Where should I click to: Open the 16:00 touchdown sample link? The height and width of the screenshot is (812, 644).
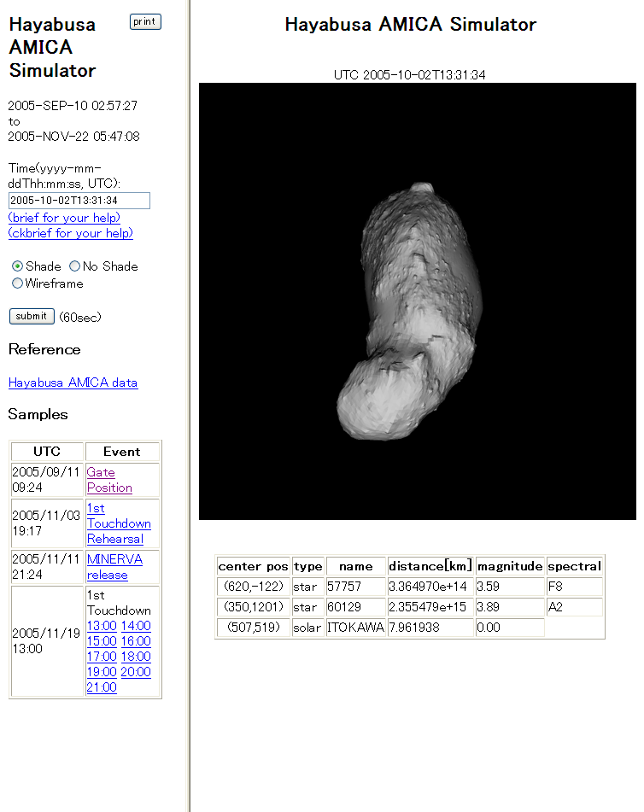136,641
